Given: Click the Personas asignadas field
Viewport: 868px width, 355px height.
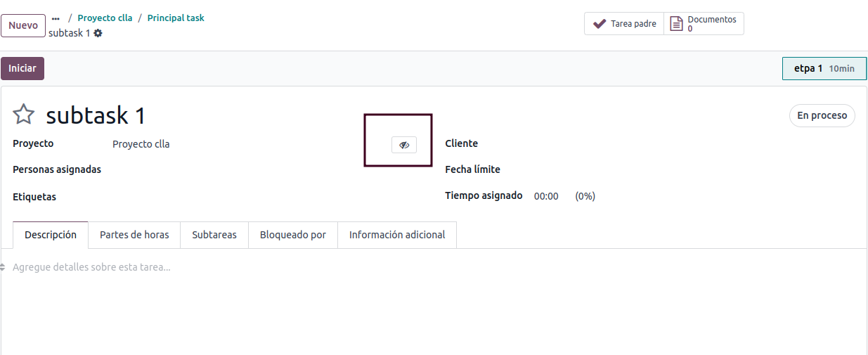Looking at the screenshot, I should pos(232,170).
